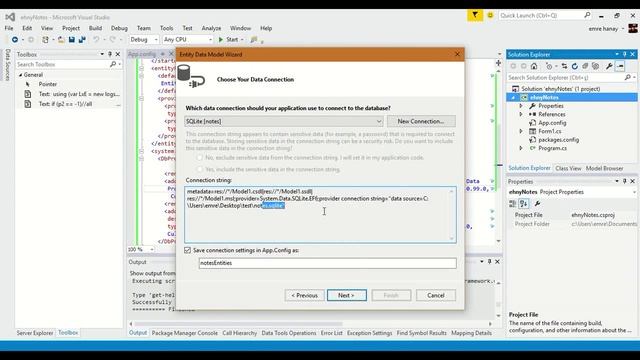Click the user account avatar picture
The width and height of the screenshot is (640, 360).
[633, 29]
